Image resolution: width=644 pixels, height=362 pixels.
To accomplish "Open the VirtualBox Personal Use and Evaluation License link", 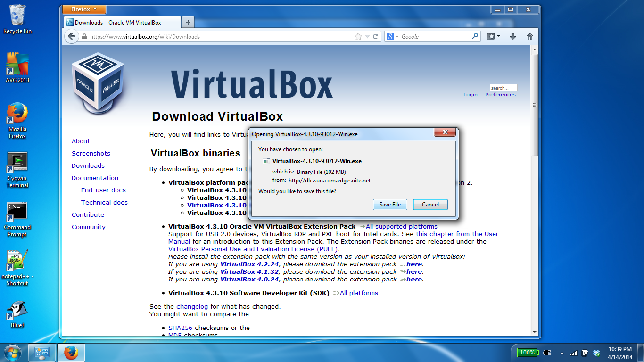I will 253,249.
